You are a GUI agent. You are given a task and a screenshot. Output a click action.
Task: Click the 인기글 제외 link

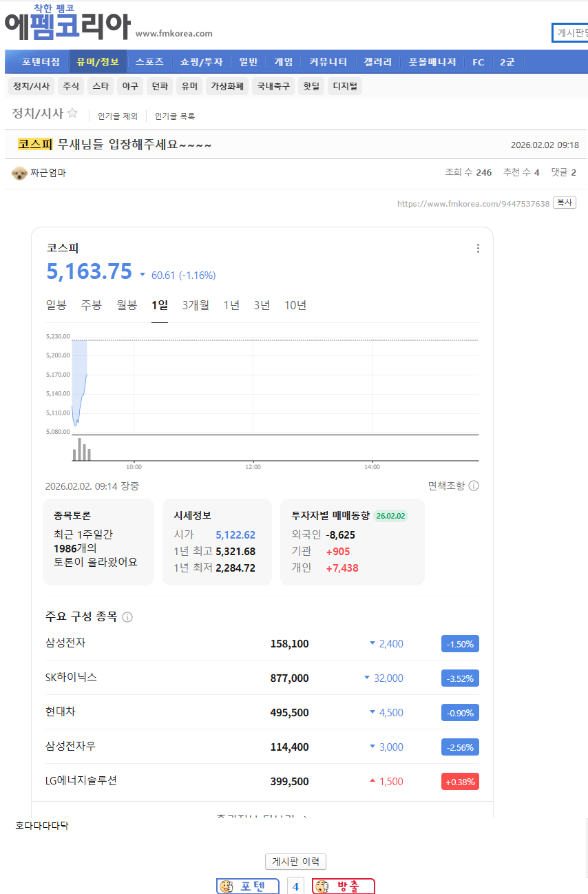coord(118,116)
